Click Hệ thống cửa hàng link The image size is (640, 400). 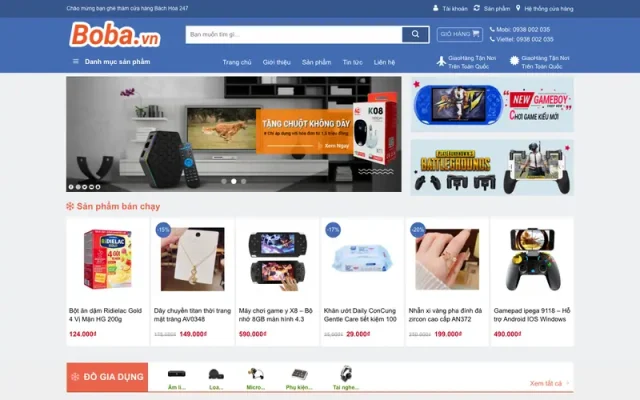point(549,9)
